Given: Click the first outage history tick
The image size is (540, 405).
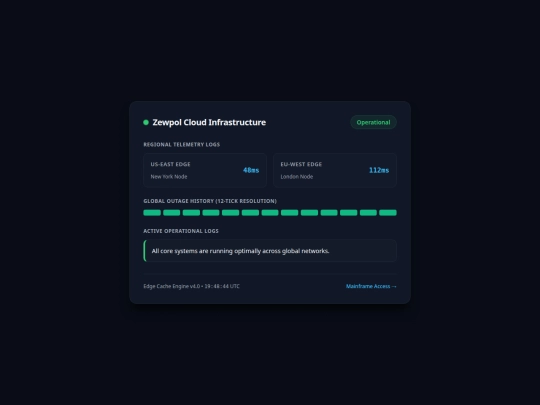Looking at the screenshot, I should pyautogui.click(x=152, y=213).
